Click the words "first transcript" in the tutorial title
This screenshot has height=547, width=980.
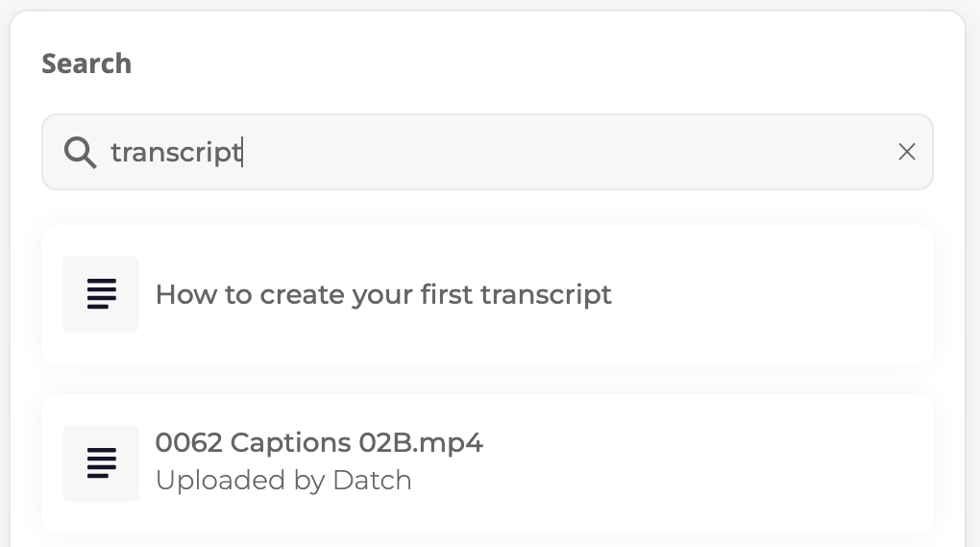[x=516, y=294]
